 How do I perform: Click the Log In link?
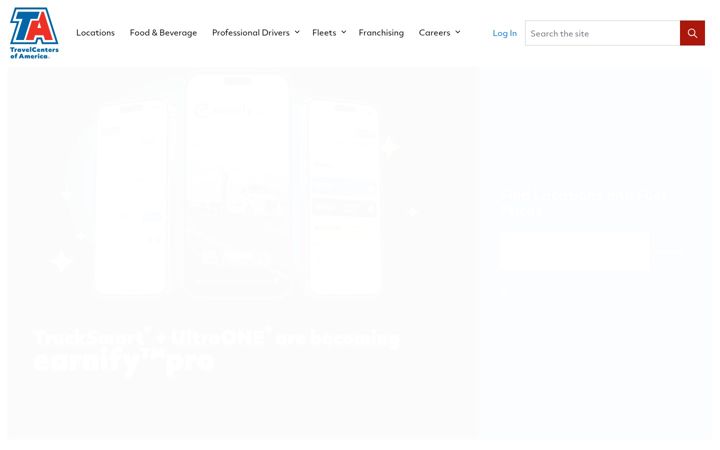tap(505, 33)
